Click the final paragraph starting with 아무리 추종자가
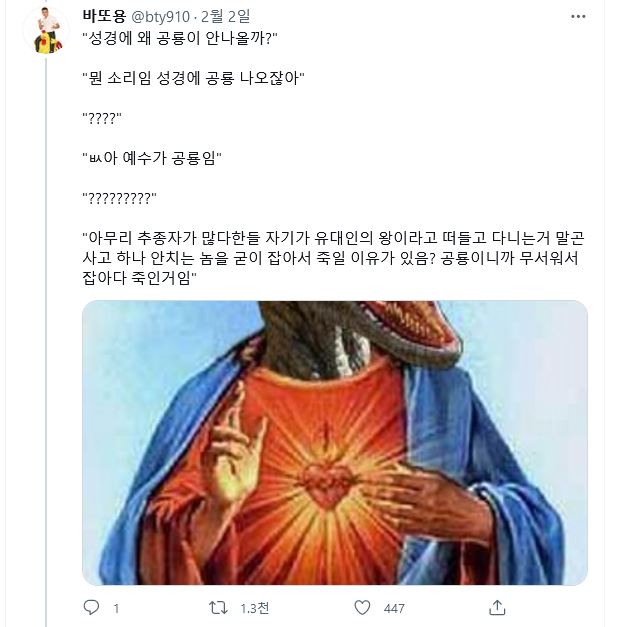Viewport: 643px width, 627px height. point(330,256)
